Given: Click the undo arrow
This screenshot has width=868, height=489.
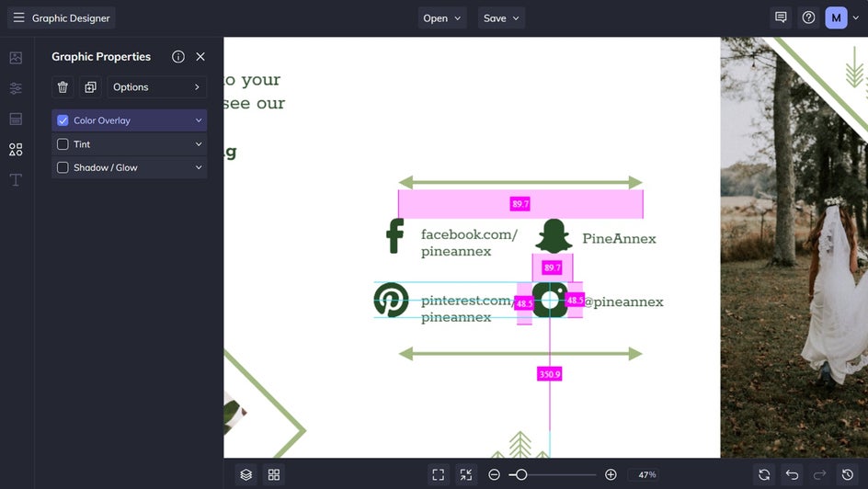Looking at the screenshot, I should click(x=793, y=474).
